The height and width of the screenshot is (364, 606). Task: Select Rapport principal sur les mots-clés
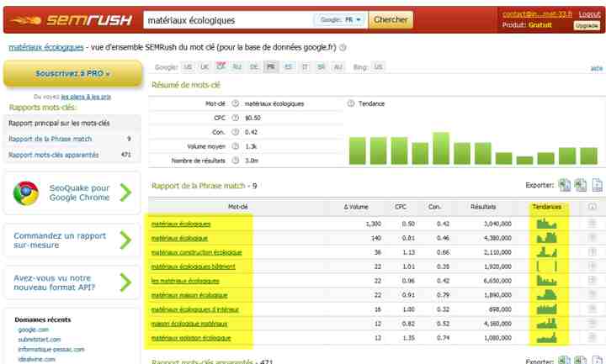click(x=59, y=123)
